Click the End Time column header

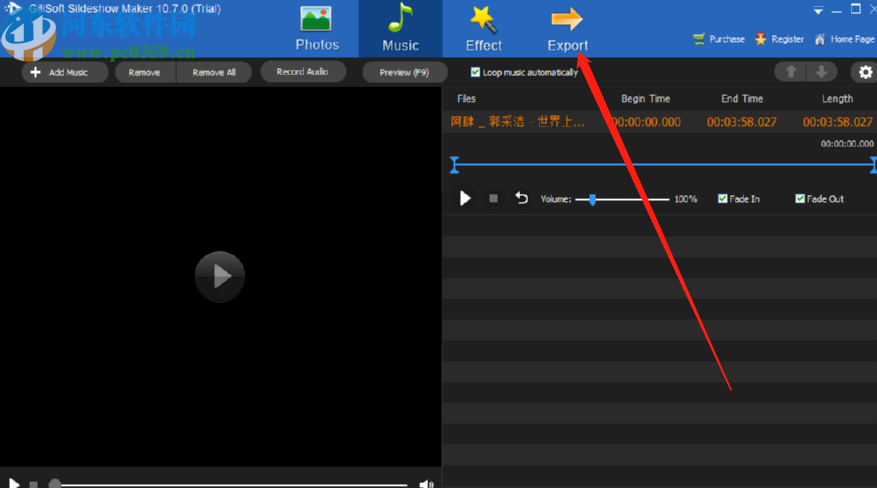coord(742,99)
